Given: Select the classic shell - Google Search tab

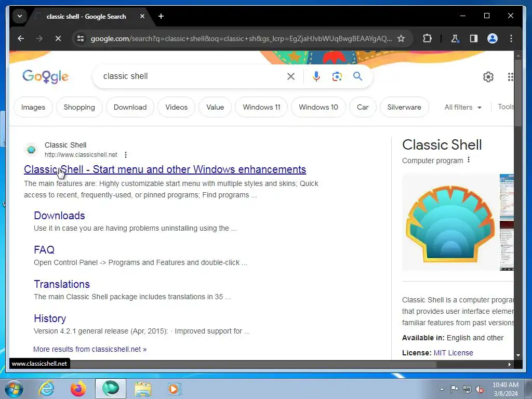Looking at the screenshot, I should [86, 16].
